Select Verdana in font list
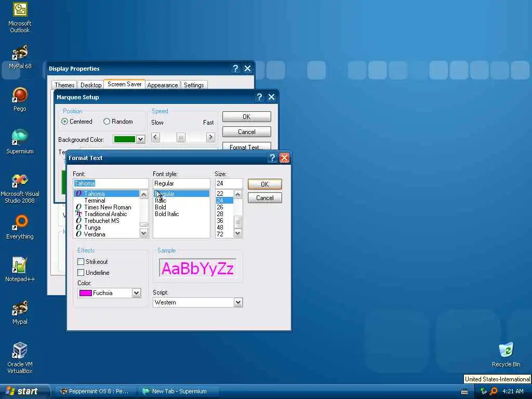Image resolution: width=532 pixels, height=399 pixels. point(95,234)
